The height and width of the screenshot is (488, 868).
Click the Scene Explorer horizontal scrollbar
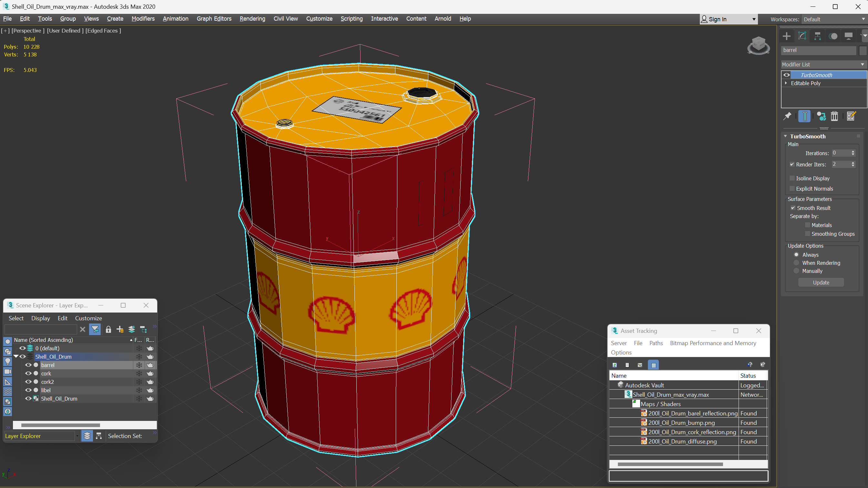(61, 425)
